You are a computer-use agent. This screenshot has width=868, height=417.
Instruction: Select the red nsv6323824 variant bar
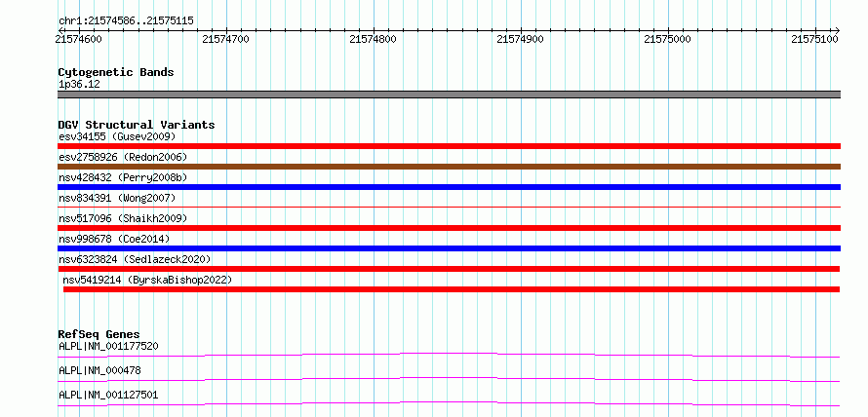tap(449, 269)
